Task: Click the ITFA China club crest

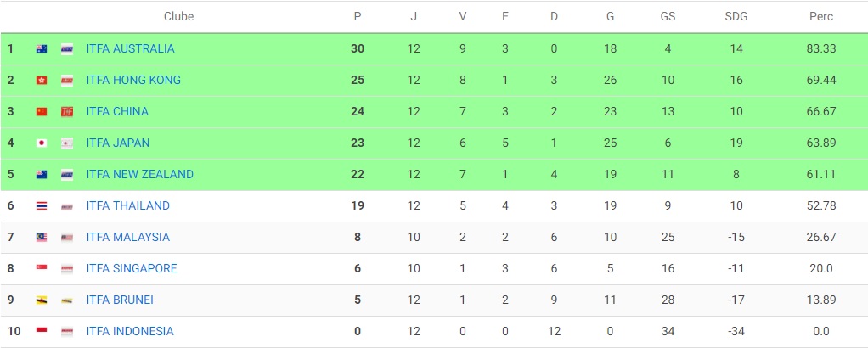Action: [x=67, y=112]
